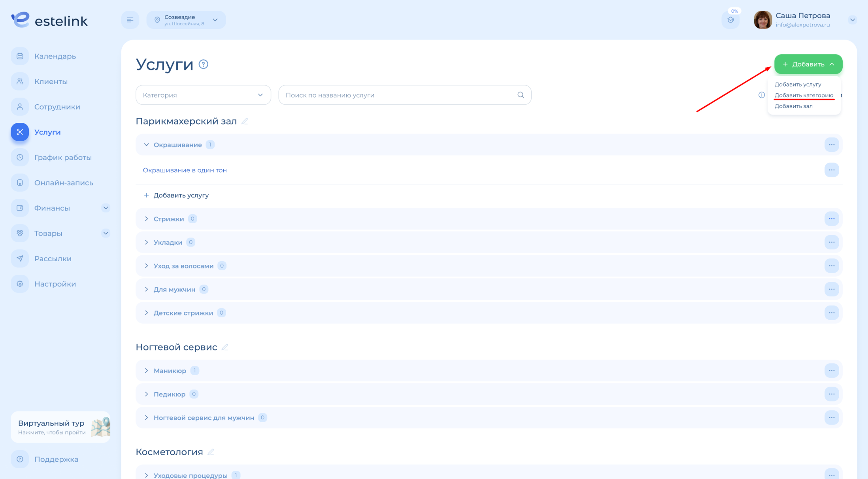Open options for Ногтевой сервис для мужчин
868x479 pixels.
[x=832, y=417]
